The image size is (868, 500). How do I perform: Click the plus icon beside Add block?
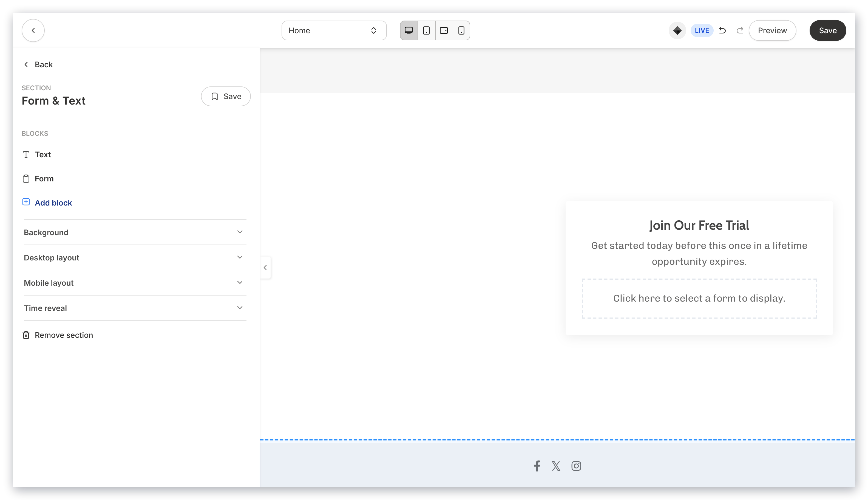(x=26, y=202)
